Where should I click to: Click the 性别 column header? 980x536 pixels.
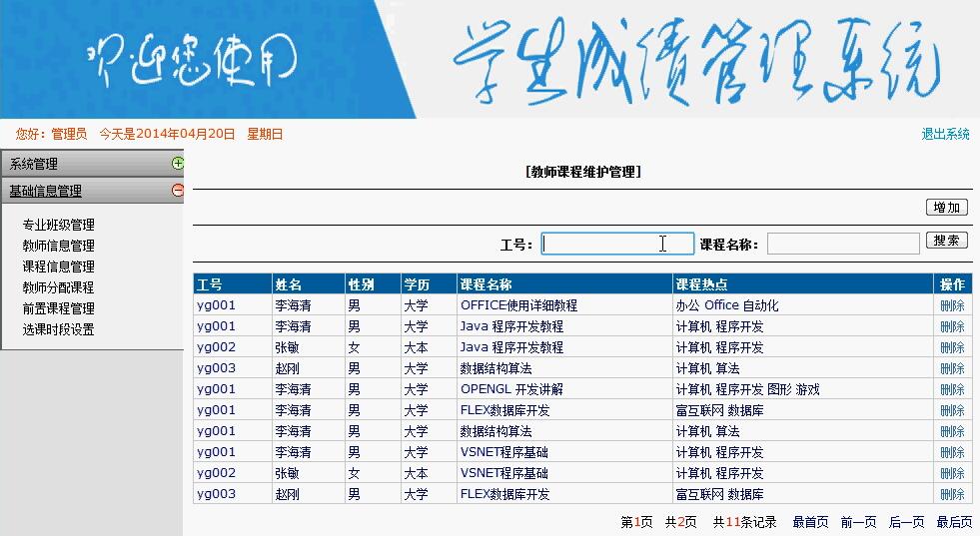point(373,284)
